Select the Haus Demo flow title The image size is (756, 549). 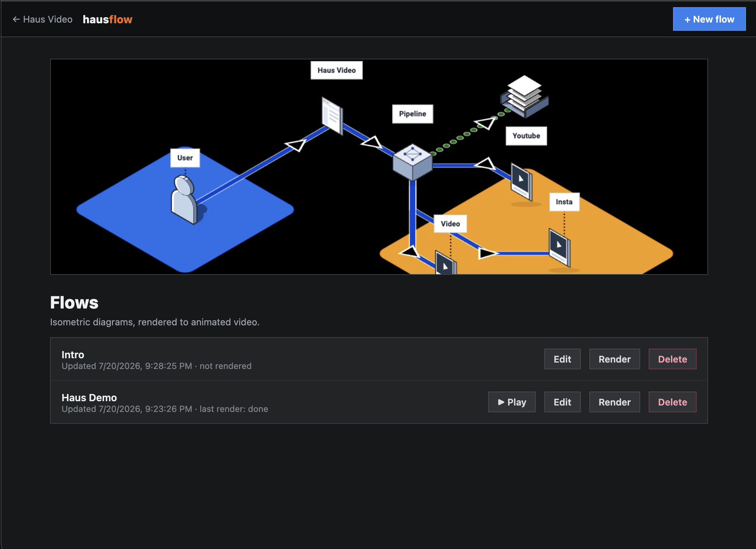[x=89, y=398]
